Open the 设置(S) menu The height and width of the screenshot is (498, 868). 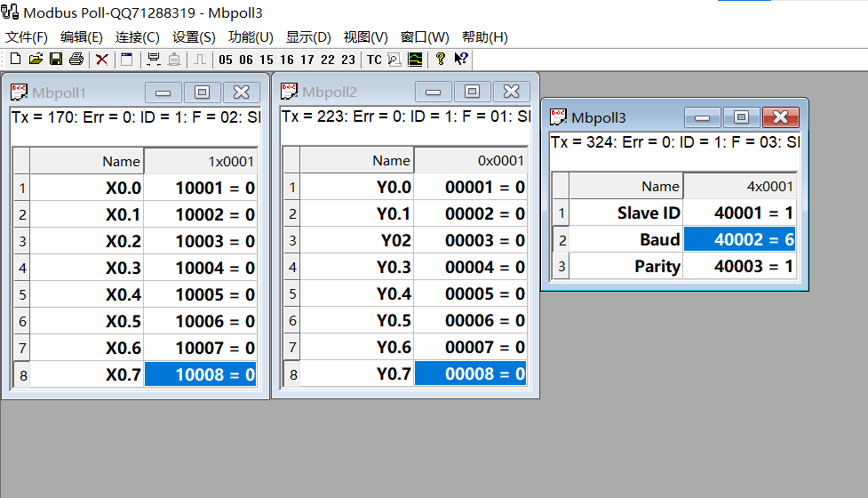pos(194,37)
